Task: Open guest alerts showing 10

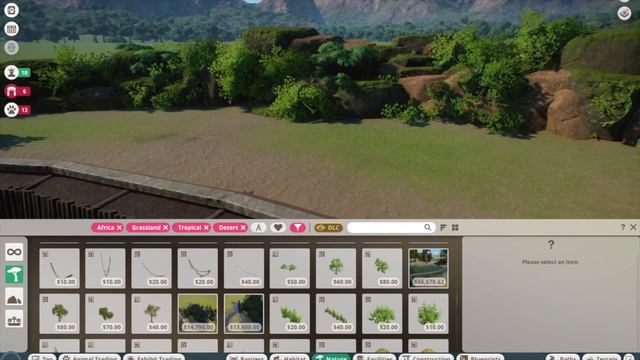Action: tap(18, 73)
